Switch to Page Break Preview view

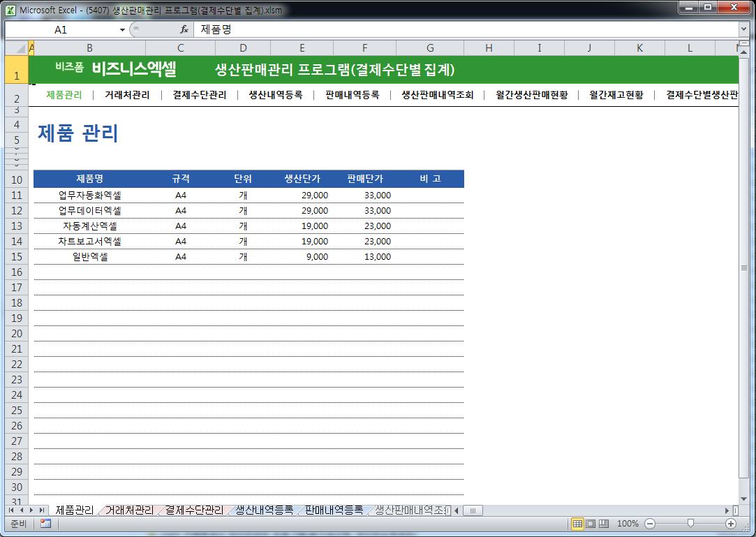[x=603, y=524]
